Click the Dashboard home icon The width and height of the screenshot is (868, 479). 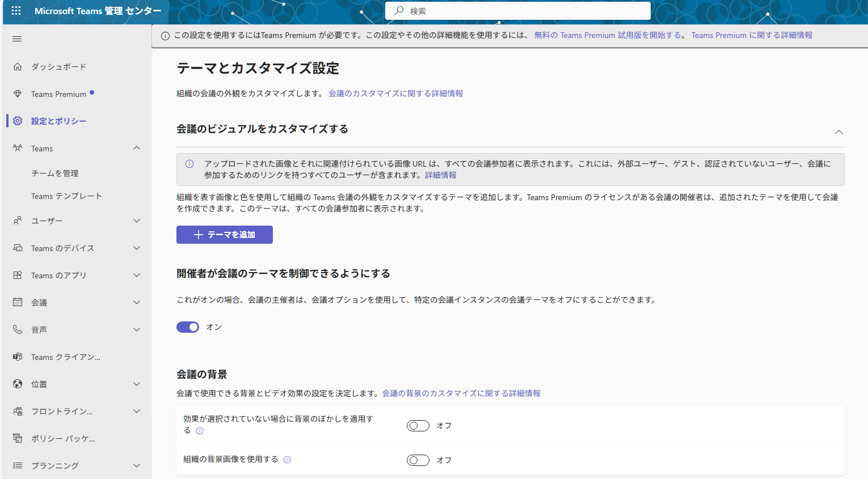click(18, 67)
